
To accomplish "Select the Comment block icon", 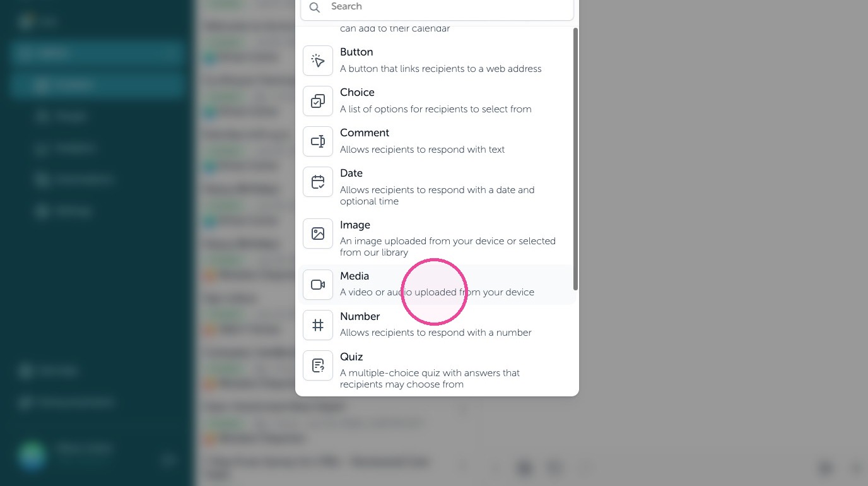I will 318,141.
